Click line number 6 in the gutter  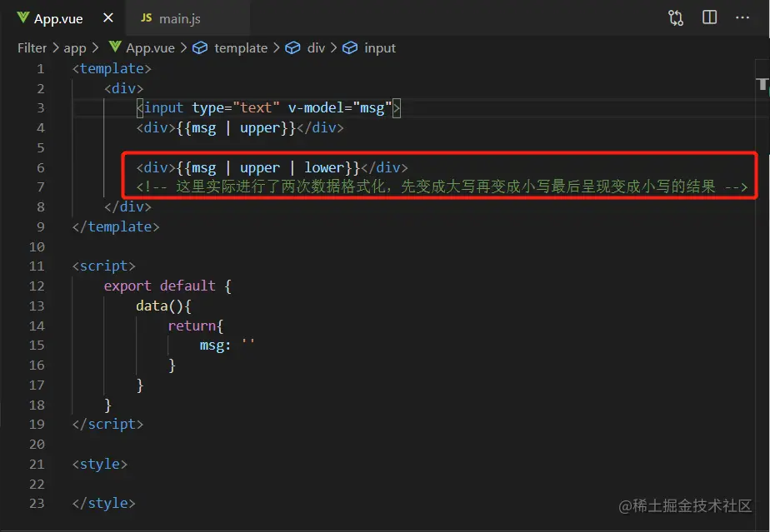(40, 168)
